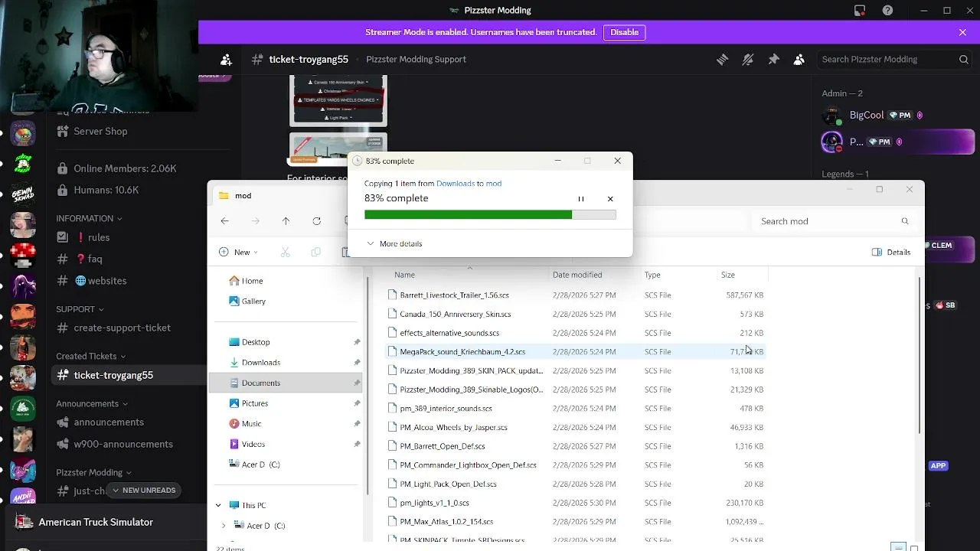This screenshot has height=551, width=980.
Task: Click Cut icon in Explorer toolbar
Action: pos(285,252)
